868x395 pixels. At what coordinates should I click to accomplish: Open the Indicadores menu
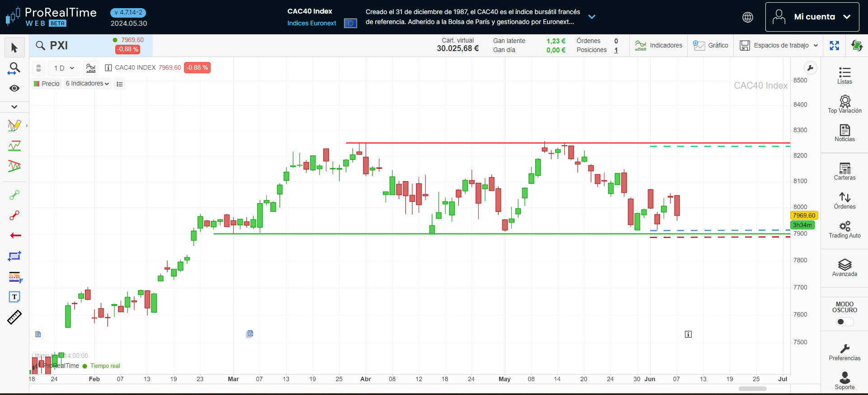[658, 46]
